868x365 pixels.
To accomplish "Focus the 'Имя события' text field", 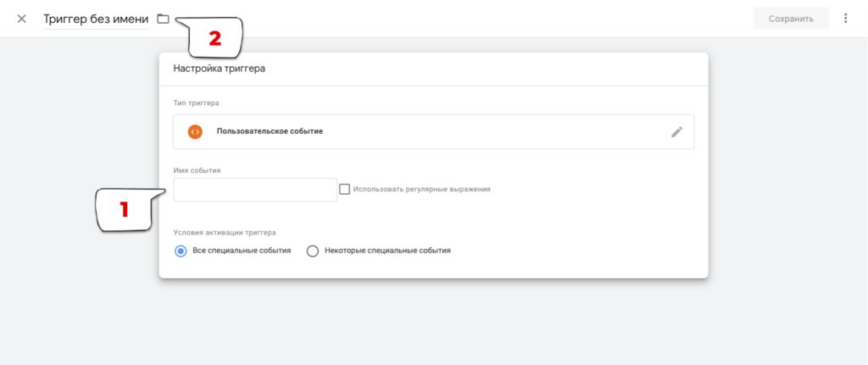I will [x=255, y=190].
